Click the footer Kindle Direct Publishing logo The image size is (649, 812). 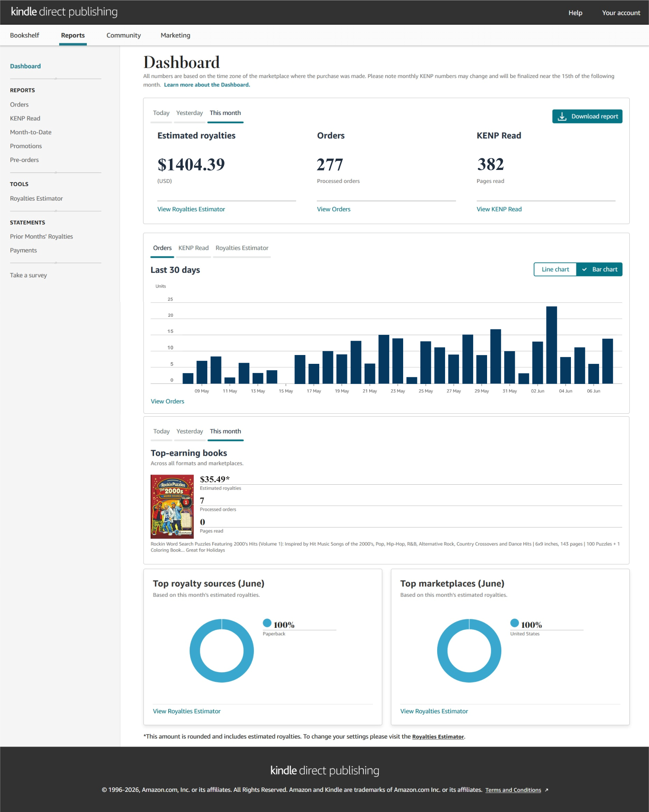[x=325, y=770]
